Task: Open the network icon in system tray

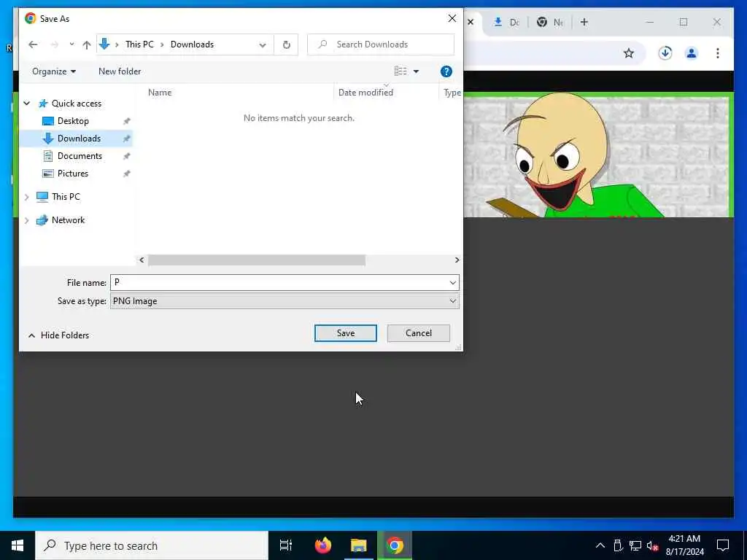Action: pos(635,545)
